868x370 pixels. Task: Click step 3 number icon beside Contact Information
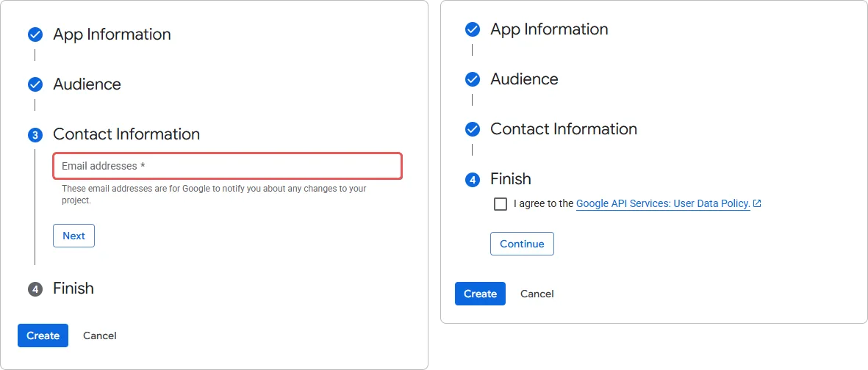(35, 135)
